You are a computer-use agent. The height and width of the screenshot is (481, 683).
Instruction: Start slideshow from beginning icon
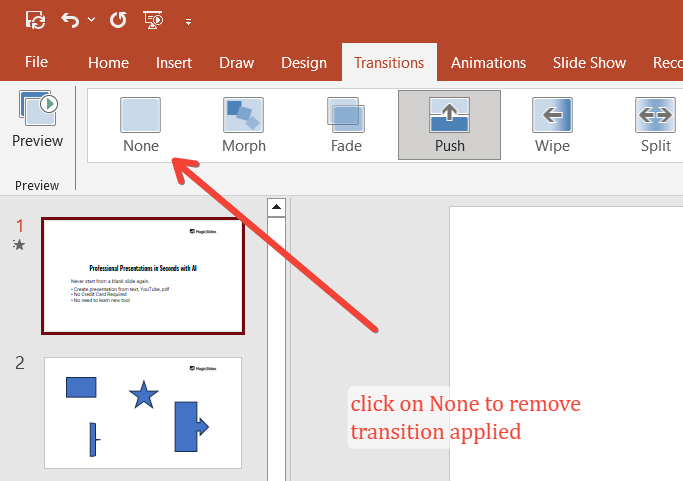153,20
